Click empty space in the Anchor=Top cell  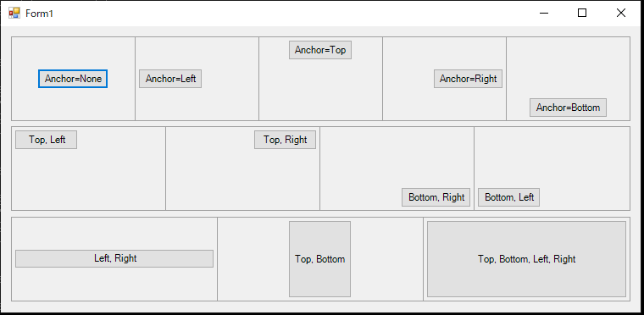pyautogui.click(x=320, y=92)
